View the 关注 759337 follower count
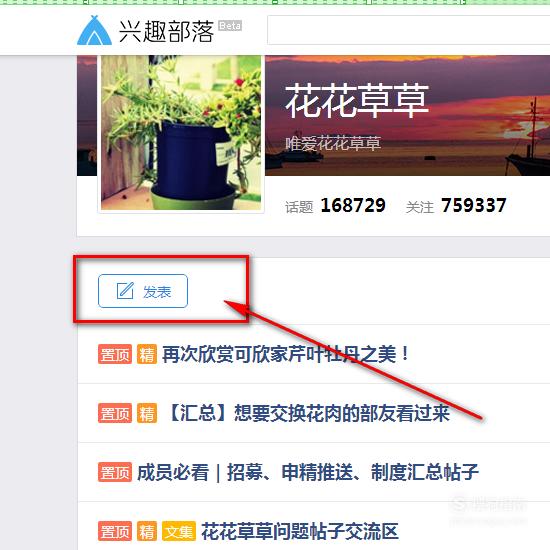 point(456,206)
